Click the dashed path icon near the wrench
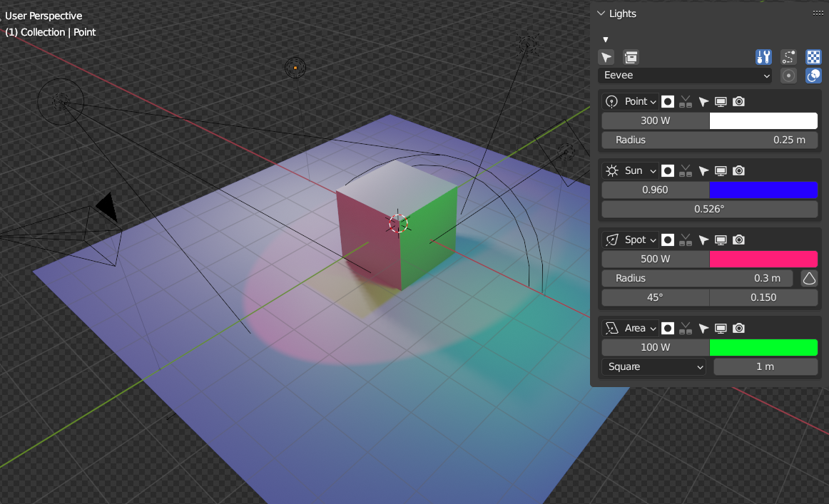Screen dimensions: 829x504 click(788, 57)
